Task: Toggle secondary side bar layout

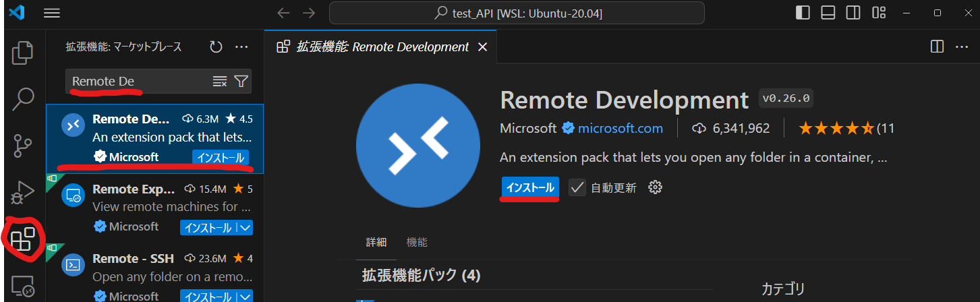Action: [853, 13]
